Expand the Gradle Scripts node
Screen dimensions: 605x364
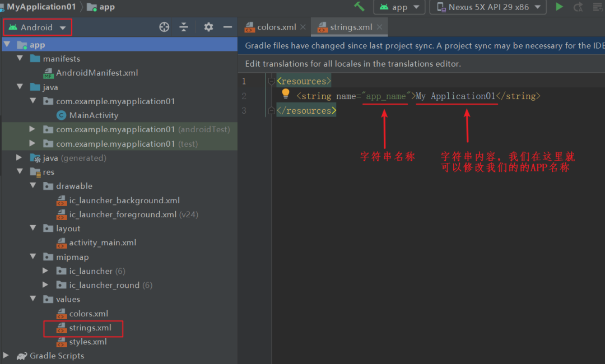pyautogui.click(x=6, y=355)
